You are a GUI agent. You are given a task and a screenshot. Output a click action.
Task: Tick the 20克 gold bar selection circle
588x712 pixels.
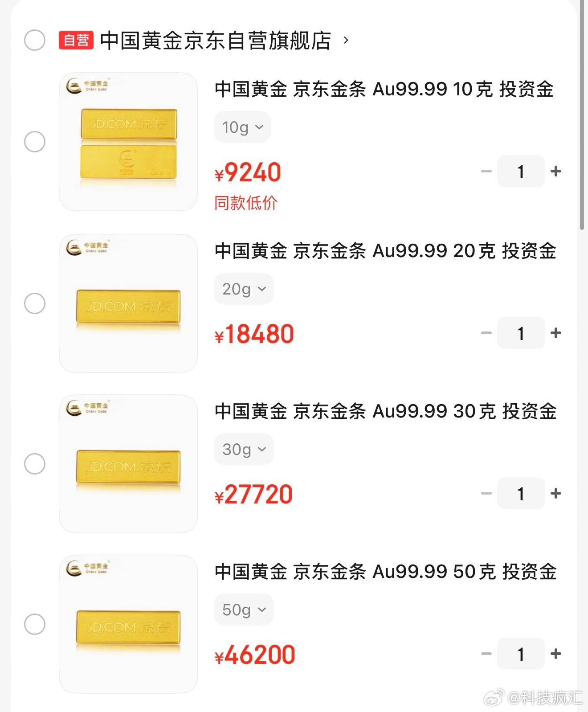tap(35, 303)
